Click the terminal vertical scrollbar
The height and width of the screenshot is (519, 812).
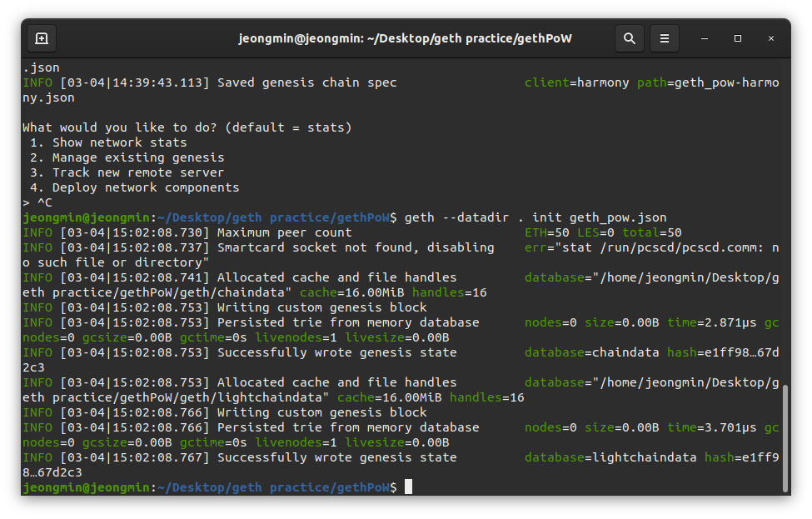785,438
